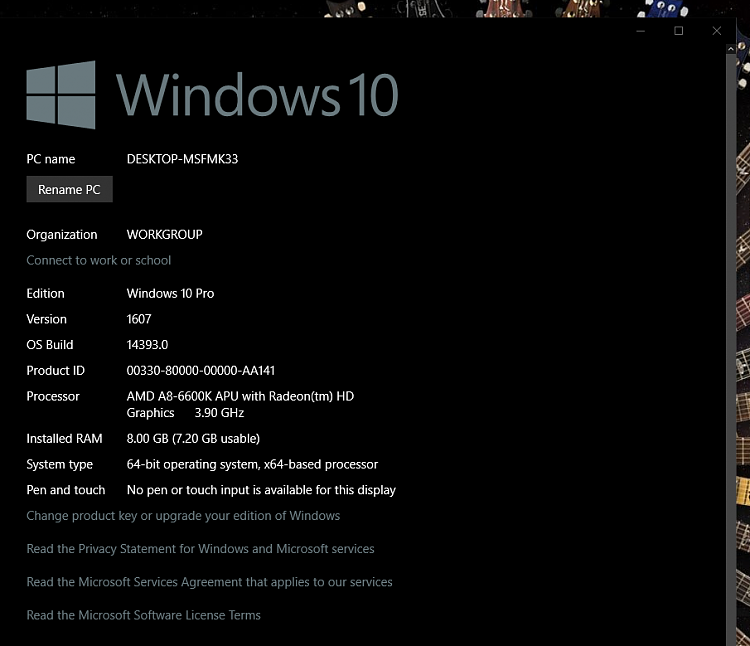Select Windows 10 Pro edition text
This screenshot has width=750, height=646.
pos(170,293)
